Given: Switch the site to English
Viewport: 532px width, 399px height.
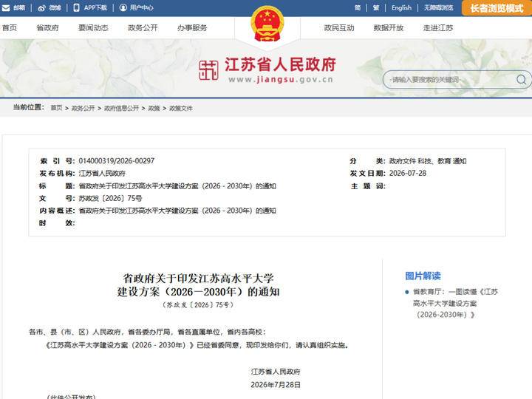Looking at the screenshot, I should [x=401, y=7].
